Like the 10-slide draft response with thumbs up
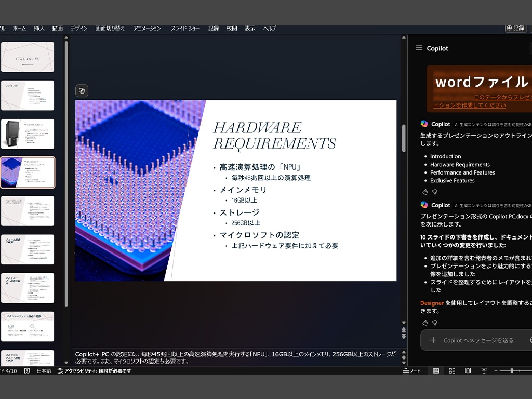The height and width of the screenshot is (399, 532). point(425,323)
